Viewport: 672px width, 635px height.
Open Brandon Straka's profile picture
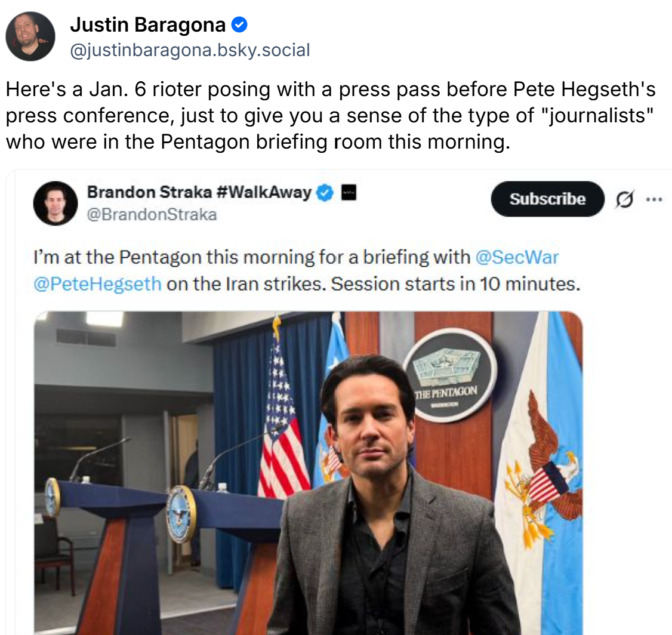(x=56, y=203)
